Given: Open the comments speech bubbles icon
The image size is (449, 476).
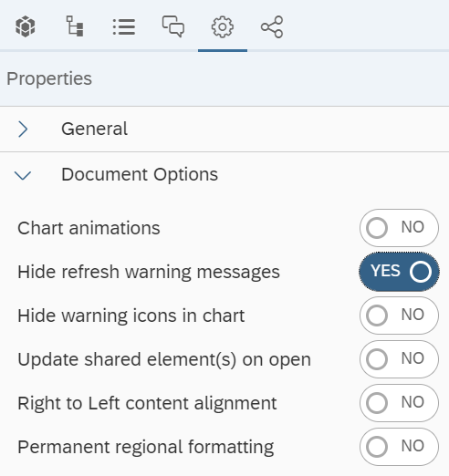Looking at the screenshot, I should 173,26.
